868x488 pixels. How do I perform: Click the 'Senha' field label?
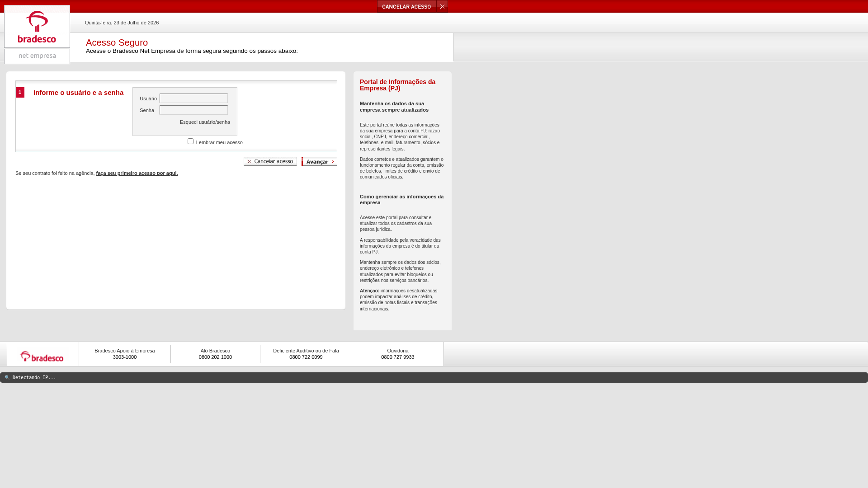pyautogui.click(x=147, y=110)
